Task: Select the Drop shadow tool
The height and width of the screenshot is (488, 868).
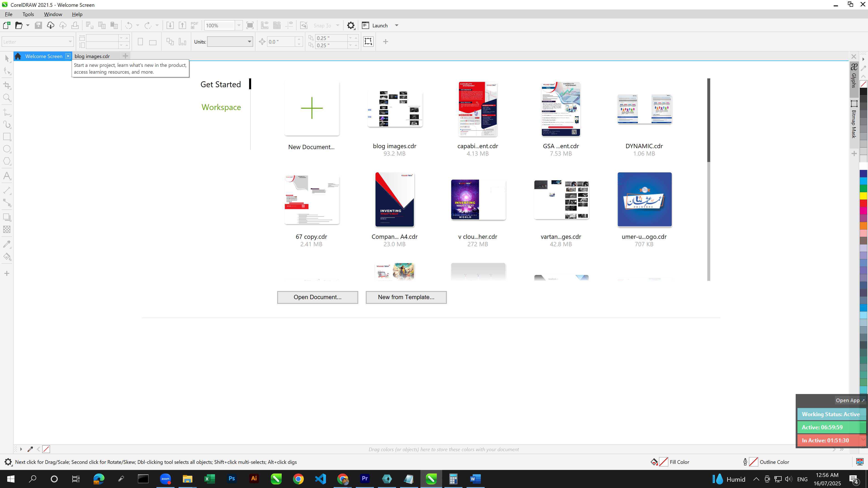Action: click(x=7, y=217)
